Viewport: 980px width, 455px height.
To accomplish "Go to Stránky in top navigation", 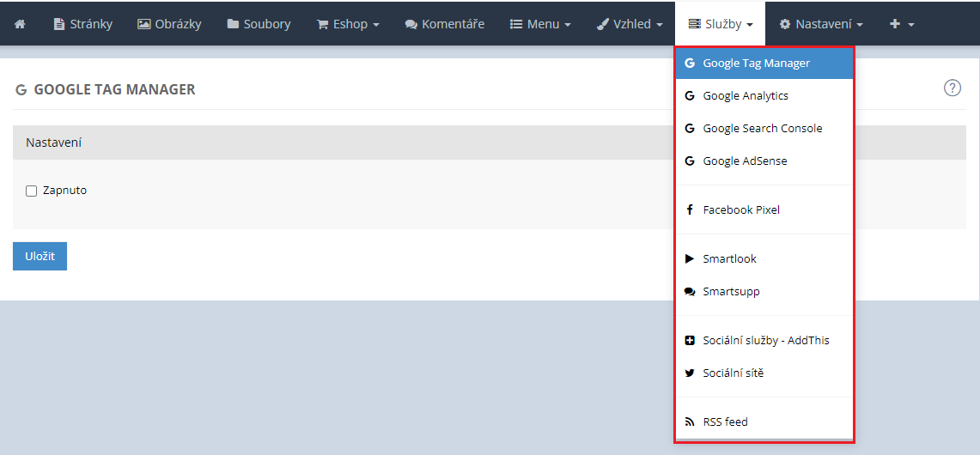I will 82,24.
